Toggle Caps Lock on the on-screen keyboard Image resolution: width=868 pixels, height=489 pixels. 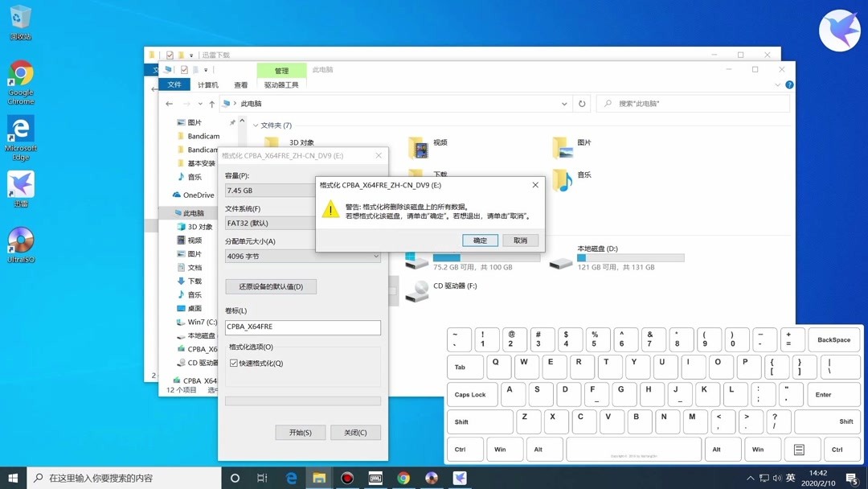471,394
